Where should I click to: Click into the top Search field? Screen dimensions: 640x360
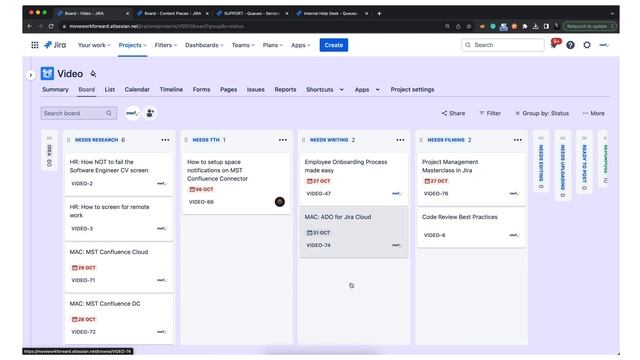click(x=503, y=45)
